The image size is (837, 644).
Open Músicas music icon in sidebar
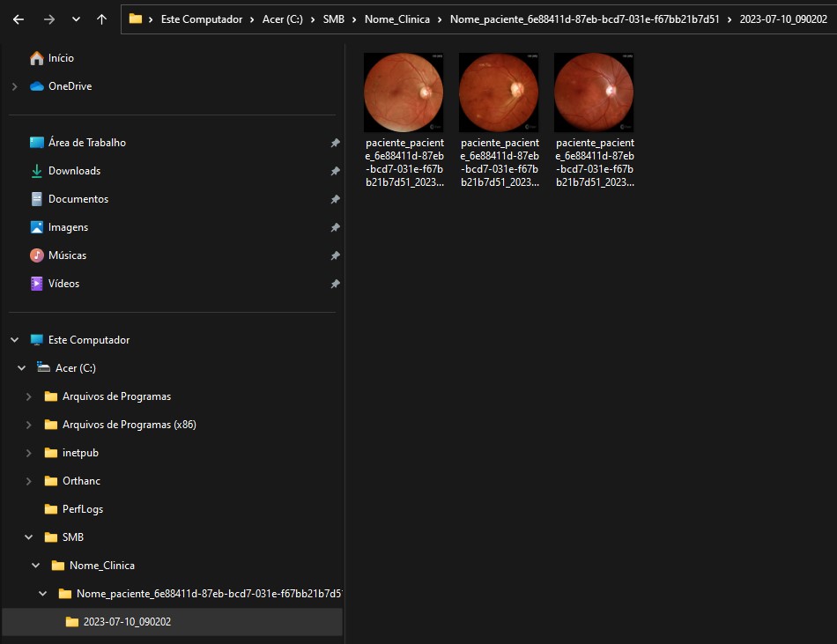[36, 255]
